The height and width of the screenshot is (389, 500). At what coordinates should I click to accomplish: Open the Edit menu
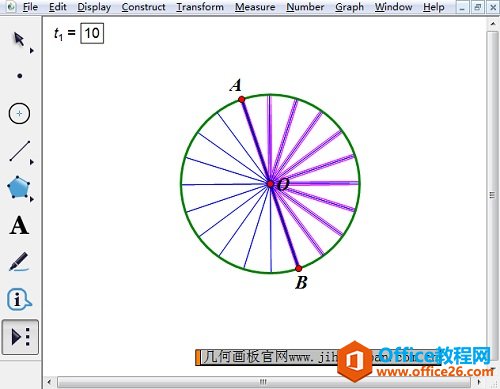click(x=57, y=7)
